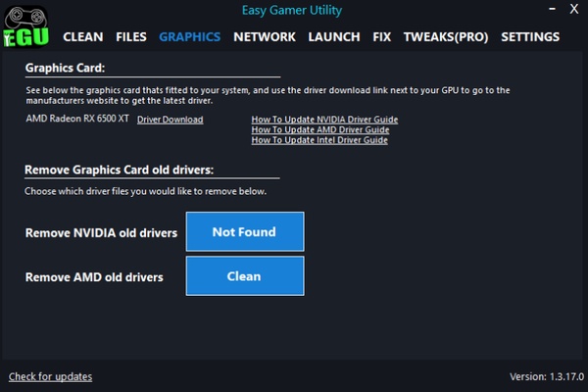
Task: Open the SETTINGS tab
Action: (530, 37)
